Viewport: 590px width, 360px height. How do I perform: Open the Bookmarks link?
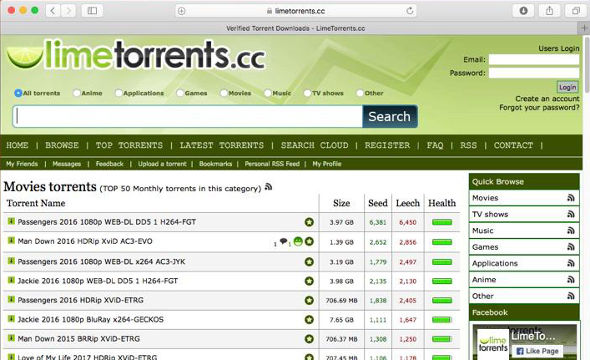click(215, 164)
